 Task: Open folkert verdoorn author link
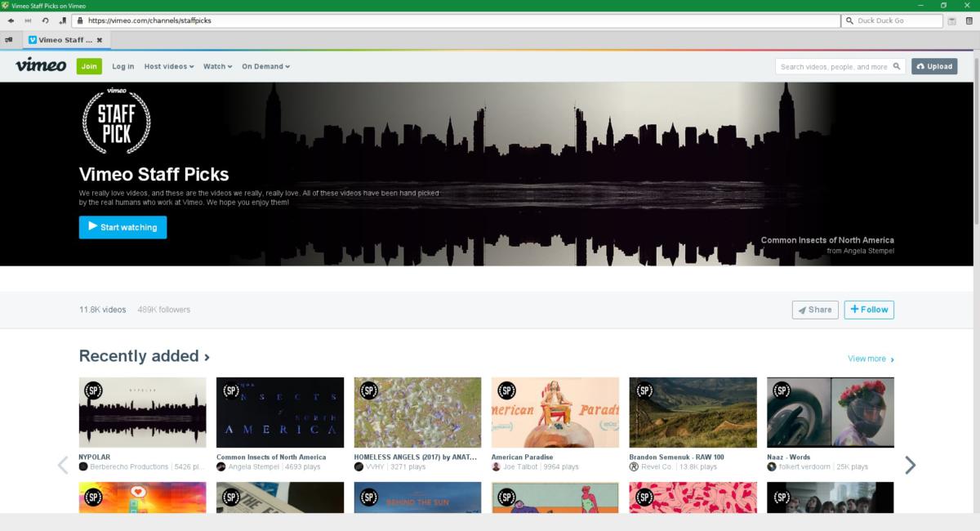[804, 467]
